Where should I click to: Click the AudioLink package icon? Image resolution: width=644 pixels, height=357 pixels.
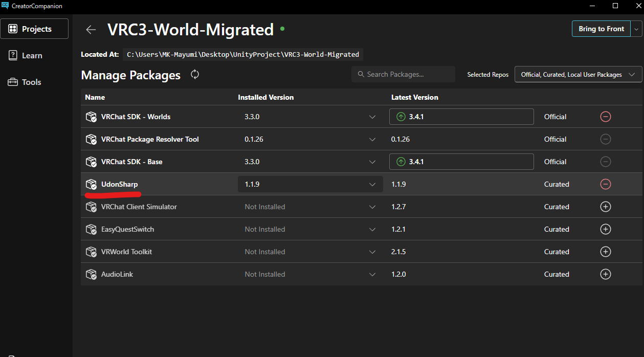click(91, 275)
